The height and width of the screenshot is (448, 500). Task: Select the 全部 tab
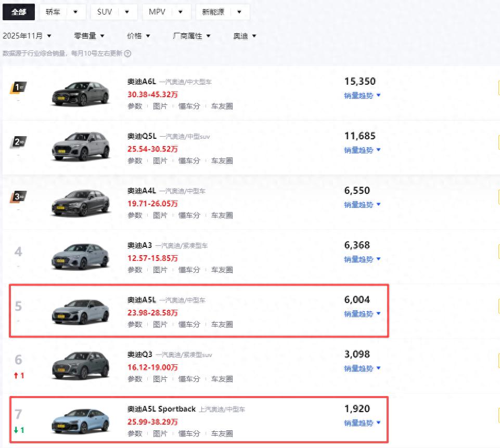pos(19,12)
